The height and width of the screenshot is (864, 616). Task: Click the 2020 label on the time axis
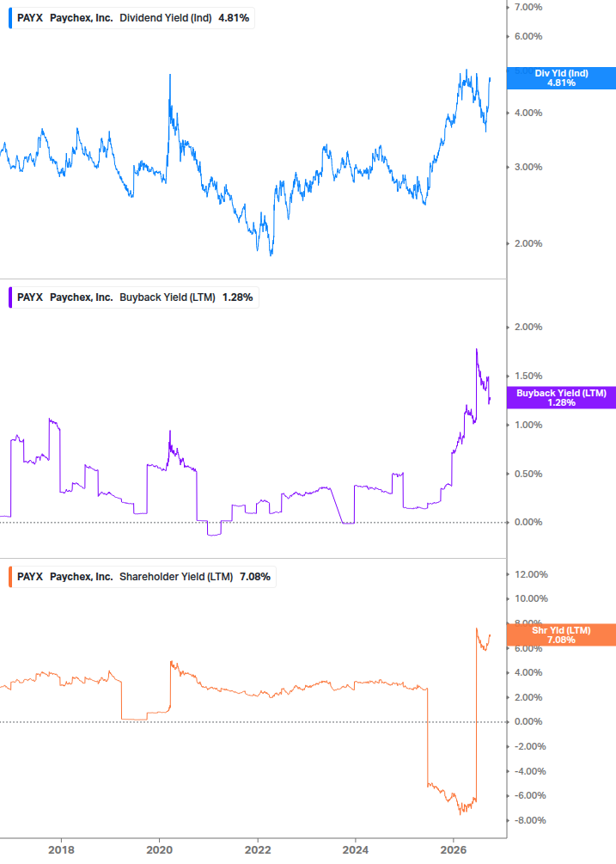tap(159, 849)
